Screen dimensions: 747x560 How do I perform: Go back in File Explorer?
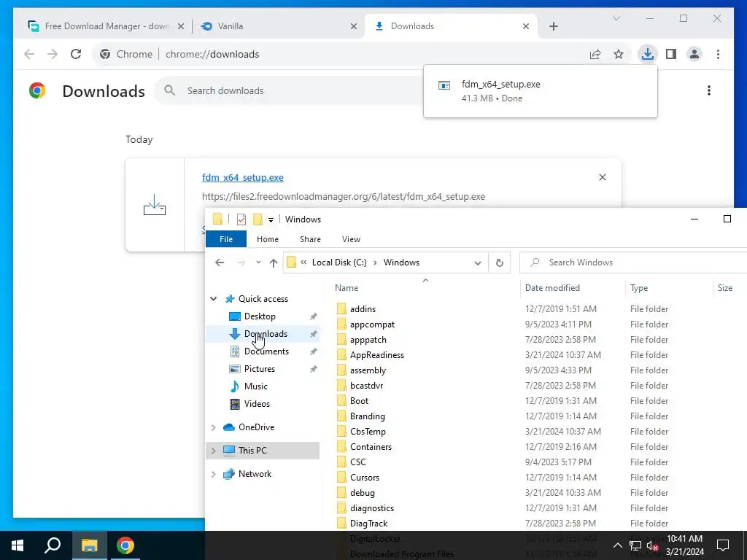point(219,262)
